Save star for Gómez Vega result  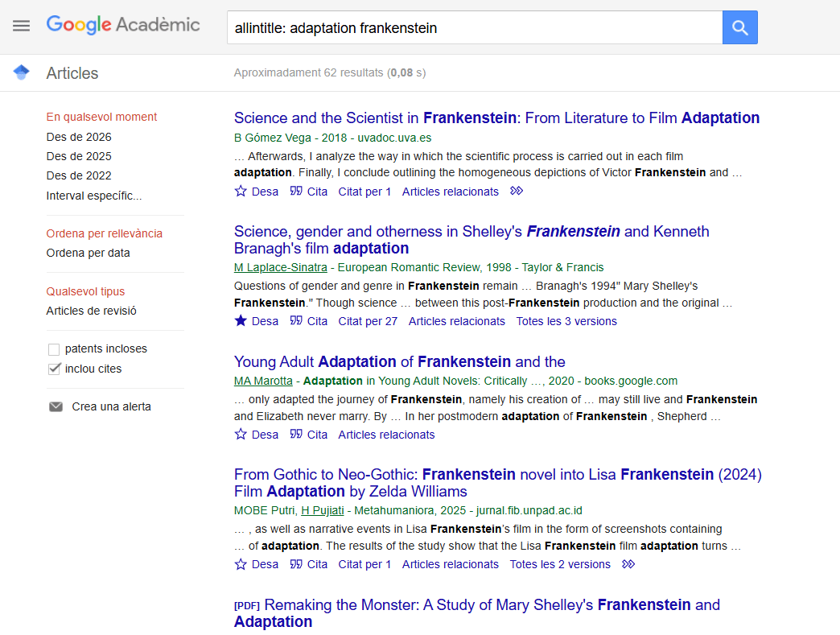click(x=241, y=192)
